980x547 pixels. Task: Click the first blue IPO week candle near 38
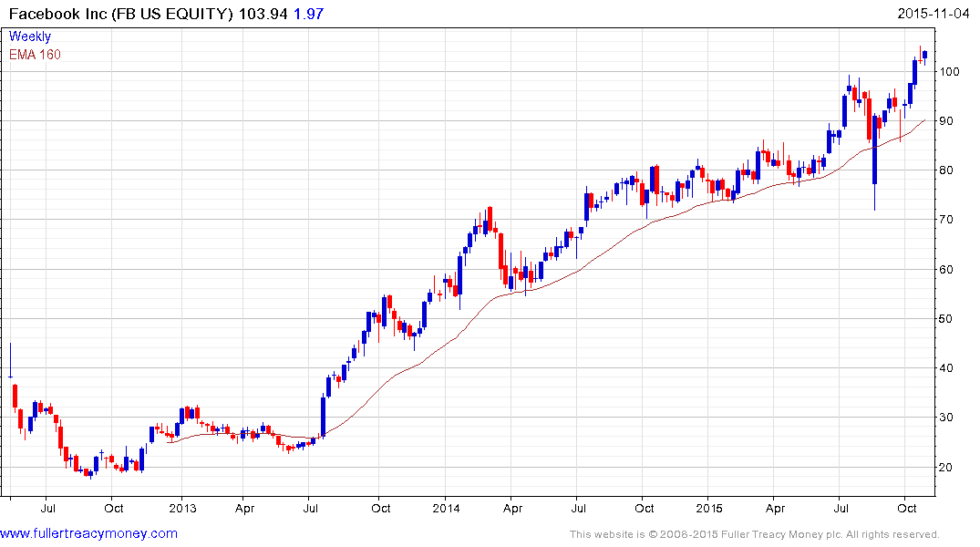(x=11, y=361)
